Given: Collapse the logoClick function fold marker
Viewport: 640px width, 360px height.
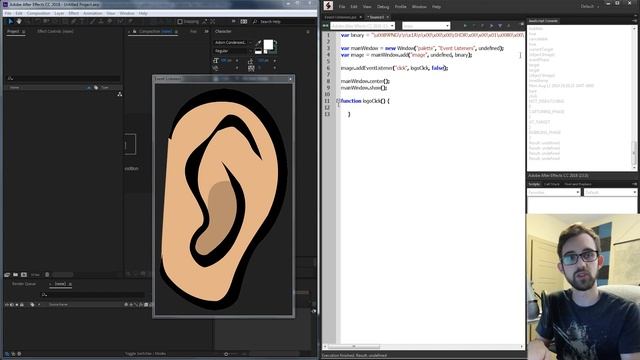Looking at the screenshot, I should pyautogui.click(x=338, y=101).
